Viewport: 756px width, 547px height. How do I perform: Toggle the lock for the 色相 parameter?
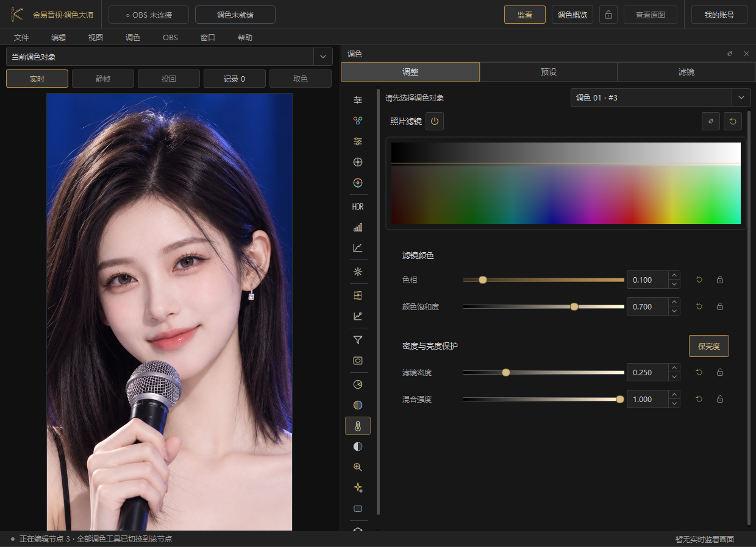click(720, 280)
